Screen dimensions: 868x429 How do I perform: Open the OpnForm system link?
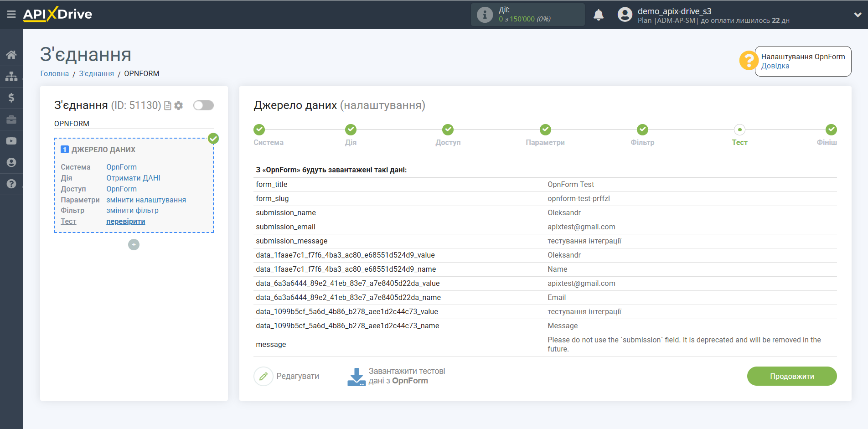click(x=121, y=167)
